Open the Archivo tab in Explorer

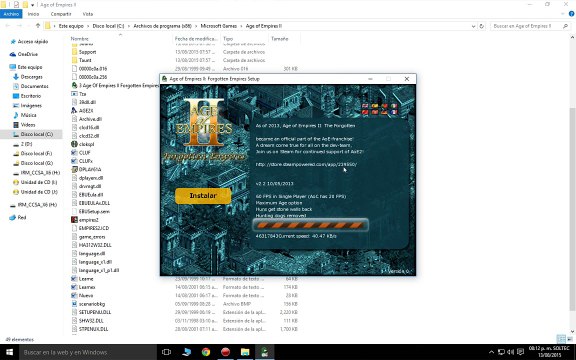(11, 14)
